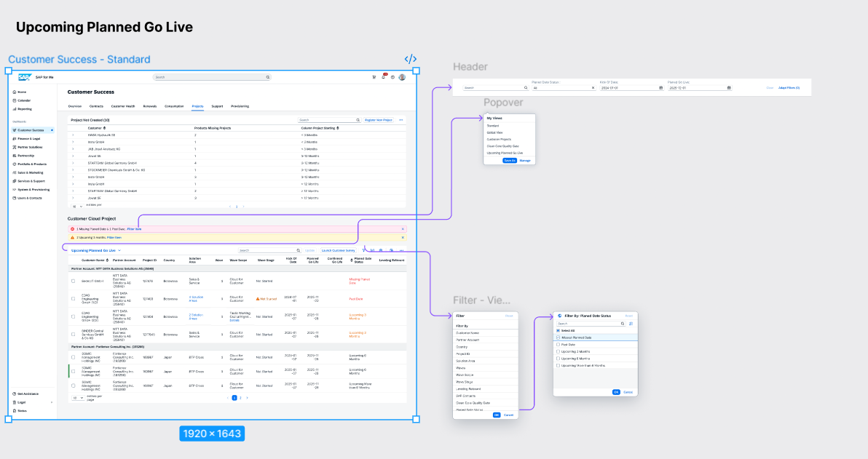This screenshot has width=868, height=459.
Task: Open the calendar picker for Planned Go Live
Action: click(728, 88)
